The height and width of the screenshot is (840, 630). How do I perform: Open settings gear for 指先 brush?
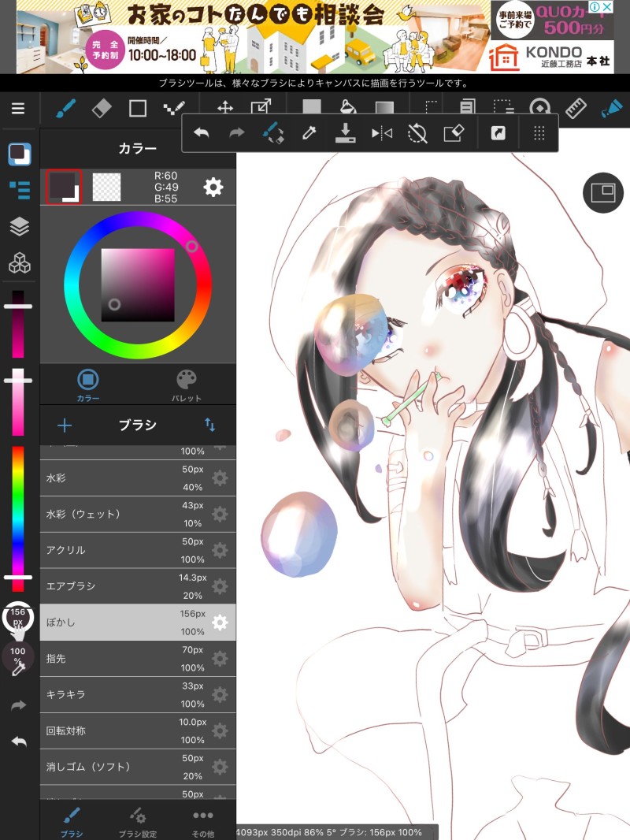pos(220,659)
